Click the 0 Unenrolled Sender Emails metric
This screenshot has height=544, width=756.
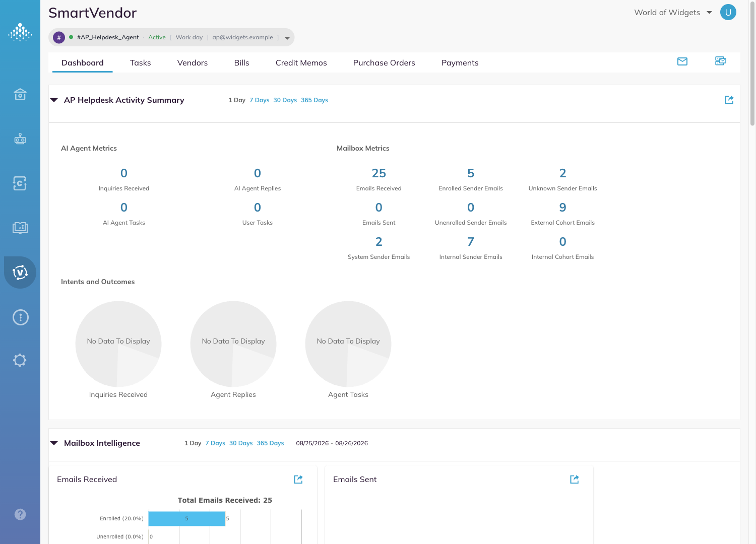pyautogui.click(x=471, y=208)
